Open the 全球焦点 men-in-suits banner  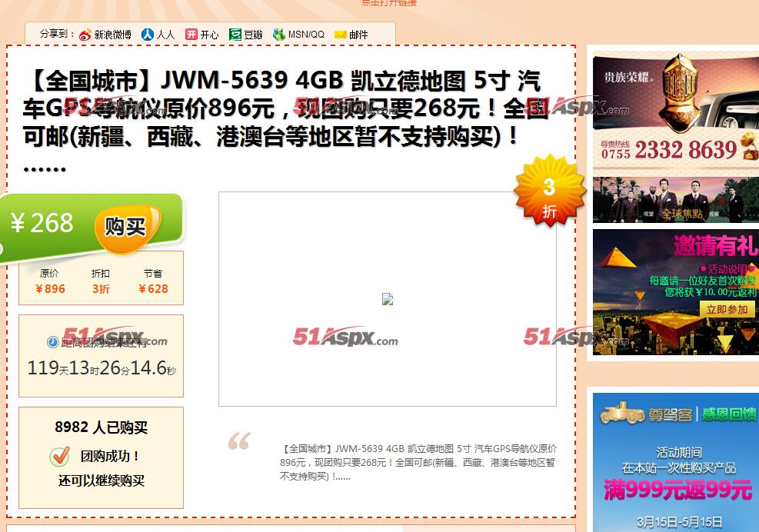click(x=676, y=199)
